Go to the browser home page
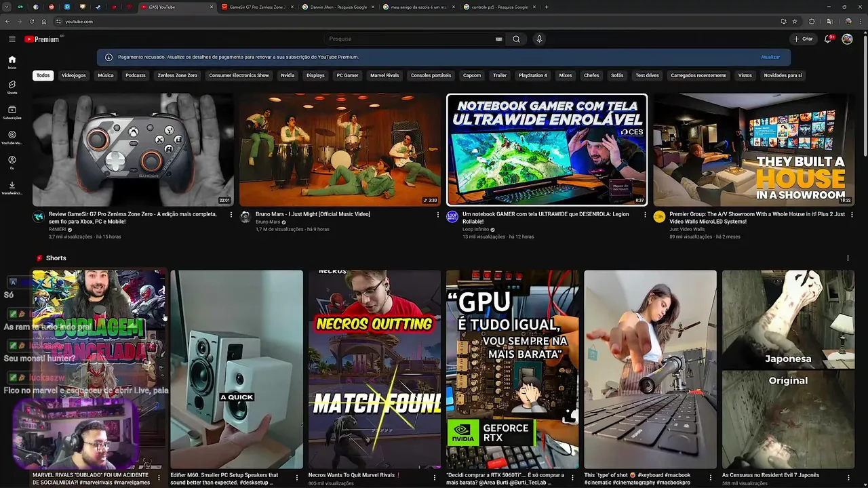 tap(44, 22)
